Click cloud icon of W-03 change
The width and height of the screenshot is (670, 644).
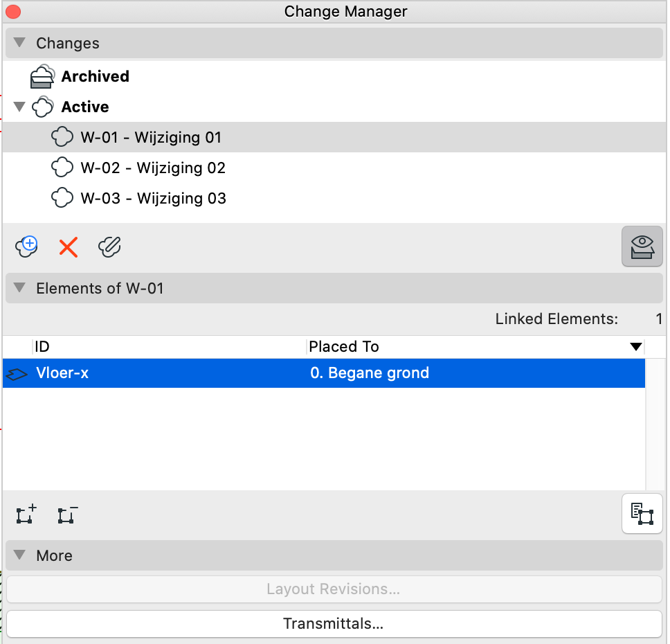click(x=62, y=198)
